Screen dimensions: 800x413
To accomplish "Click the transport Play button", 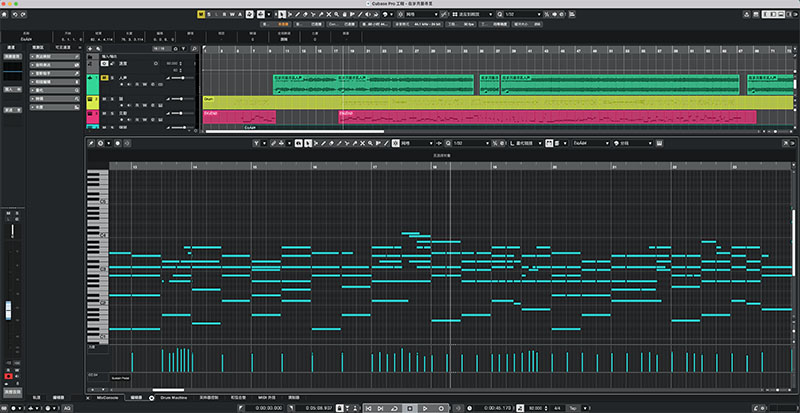I will pos(425,408).
